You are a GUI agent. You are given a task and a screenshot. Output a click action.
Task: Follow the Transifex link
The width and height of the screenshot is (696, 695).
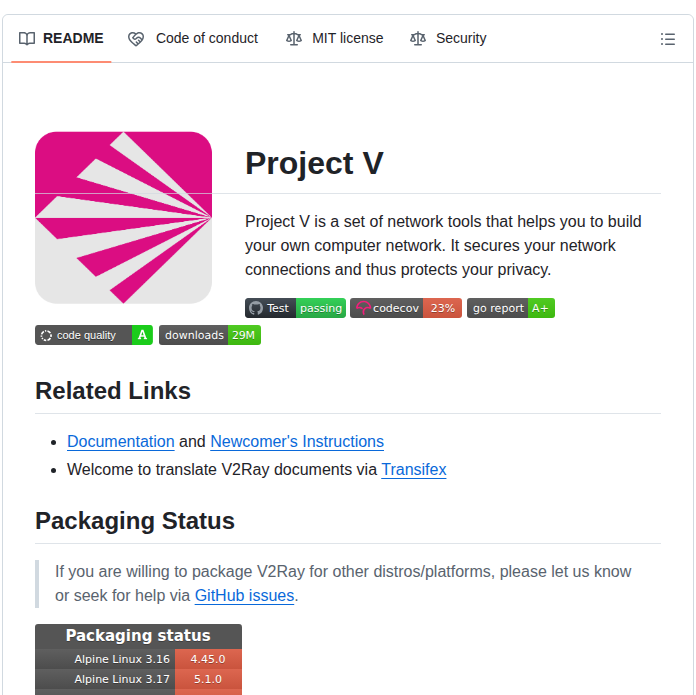(x=414, y=469)
